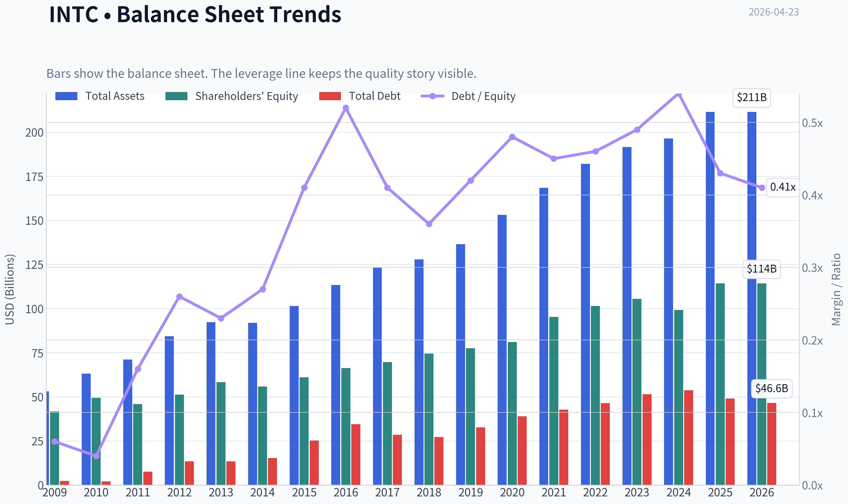Viewport: 848px width, 504px height.
Task: Click the 2016 Debt/Equity line marker
Action: (x=346, y=108)
